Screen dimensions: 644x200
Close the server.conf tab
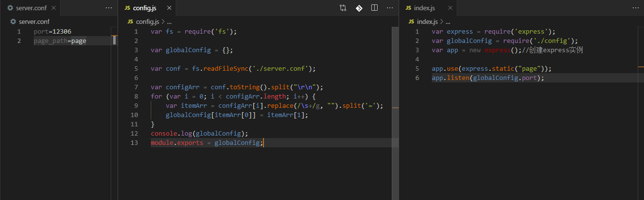(54, 8)
